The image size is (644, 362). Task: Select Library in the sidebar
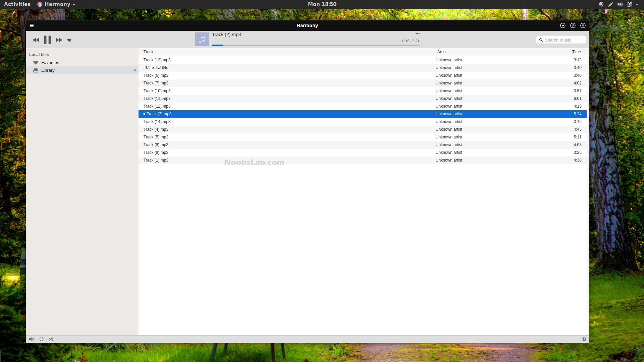[82, 70]
